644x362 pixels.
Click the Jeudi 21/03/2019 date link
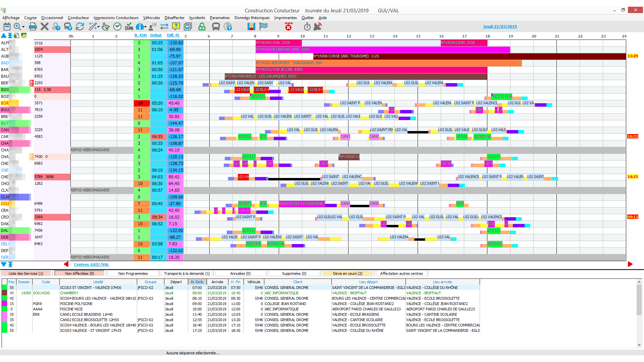499,26
